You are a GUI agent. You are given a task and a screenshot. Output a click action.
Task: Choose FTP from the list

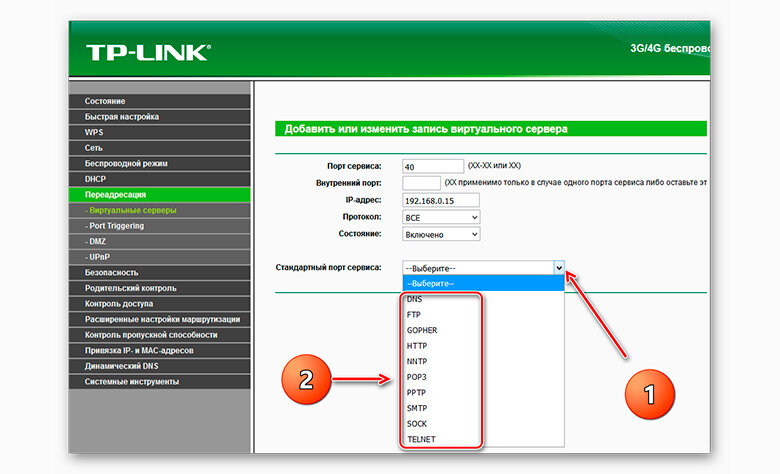click(x=483, y=314)
